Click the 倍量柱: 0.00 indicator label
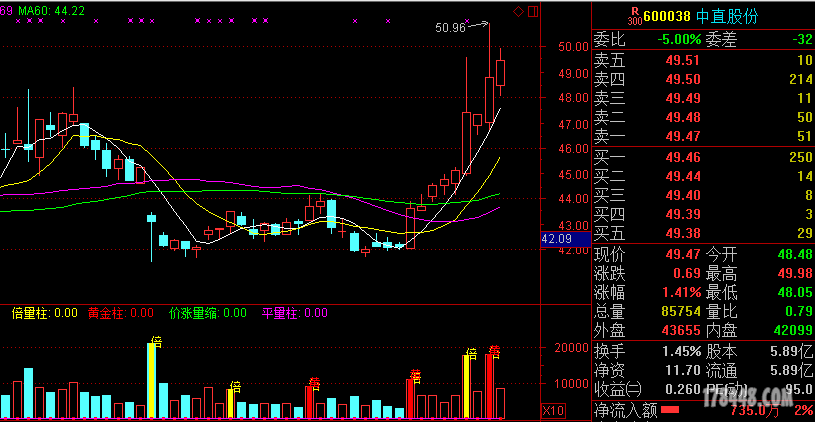The width and height of the screenshot is (815, 422). tap(44, 313)
